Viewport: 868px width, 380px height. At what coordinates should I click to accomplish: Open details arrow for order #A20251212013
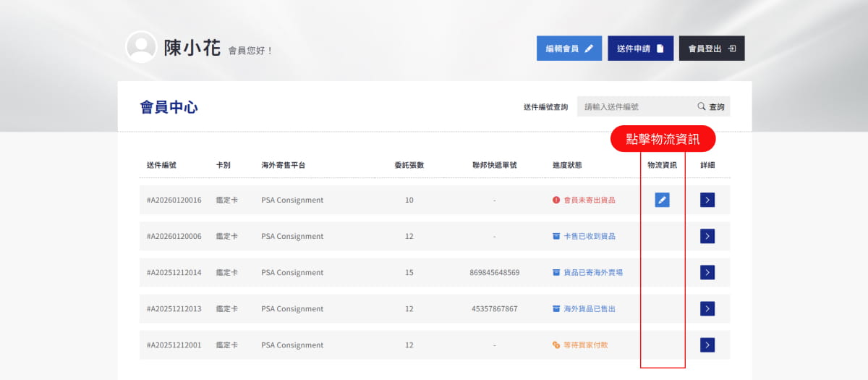point(707,308)
